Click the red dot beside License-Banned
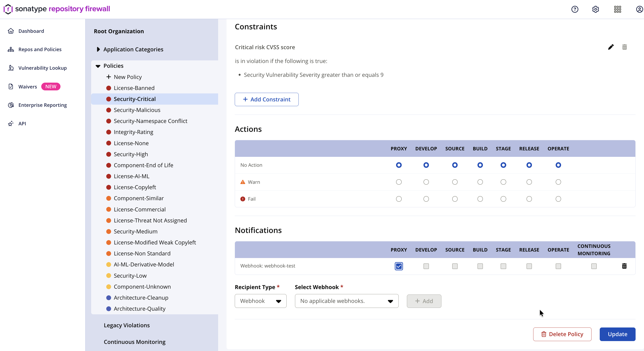The width and height of the screenshot is (644, 351). (x=108, y=88)
